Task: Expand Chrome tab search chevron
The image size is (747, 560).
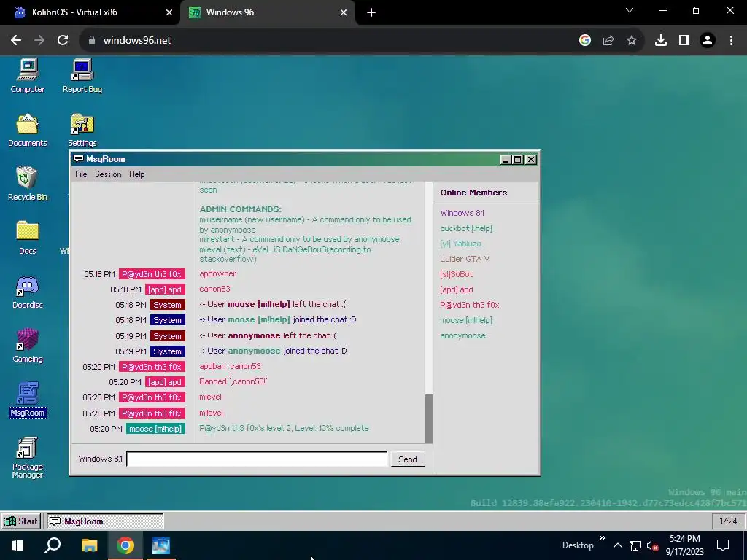Action: pyautogui.click(x=630, y=10)
